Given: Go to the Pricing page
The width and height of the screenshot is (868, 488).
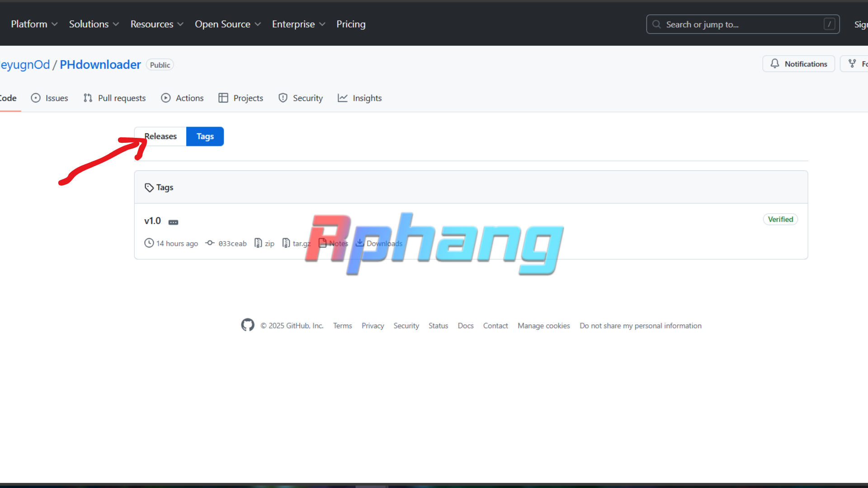Looking at the screenshot, I should (x=351, y=24).
